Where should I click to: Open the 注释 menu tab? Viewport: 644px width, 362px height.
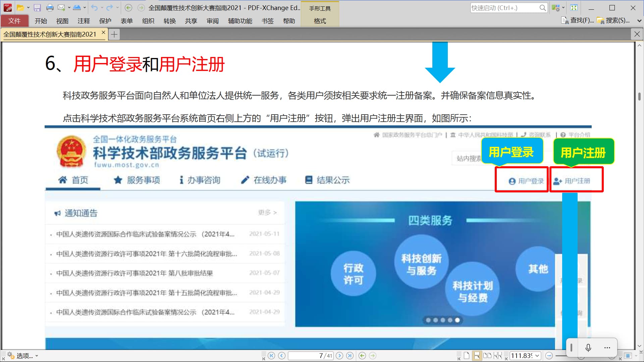click(84, 21)
